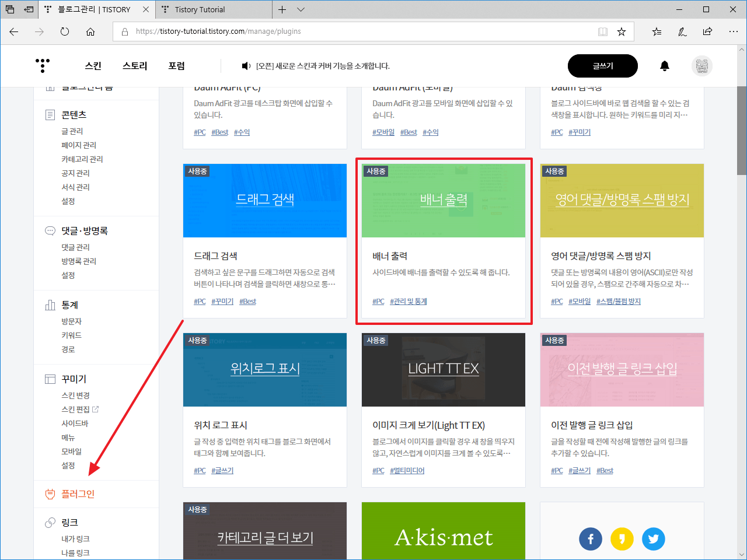Open 내가 링크 in sidebar
747x560 pixels.
tap(76, 539)
